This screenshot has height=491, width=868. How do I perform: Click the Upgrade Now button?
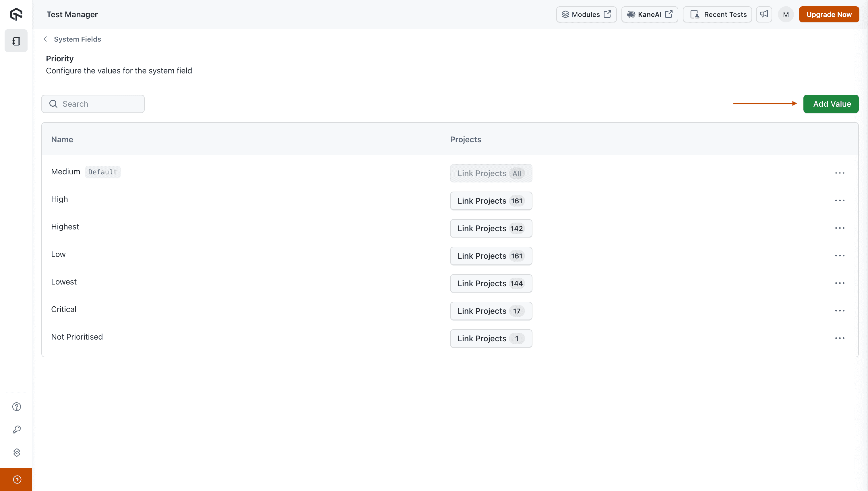[x=829, y=15]
